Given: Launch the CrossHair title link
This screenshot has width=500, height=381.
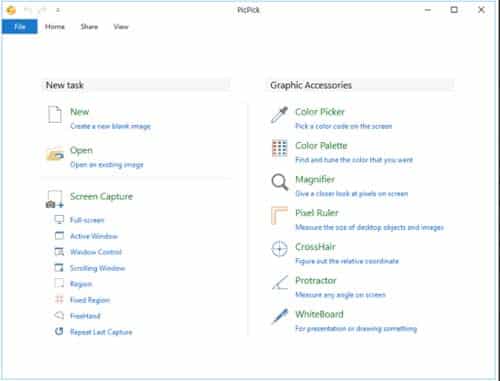Looking at the screenshot, I should click(315, 247).
